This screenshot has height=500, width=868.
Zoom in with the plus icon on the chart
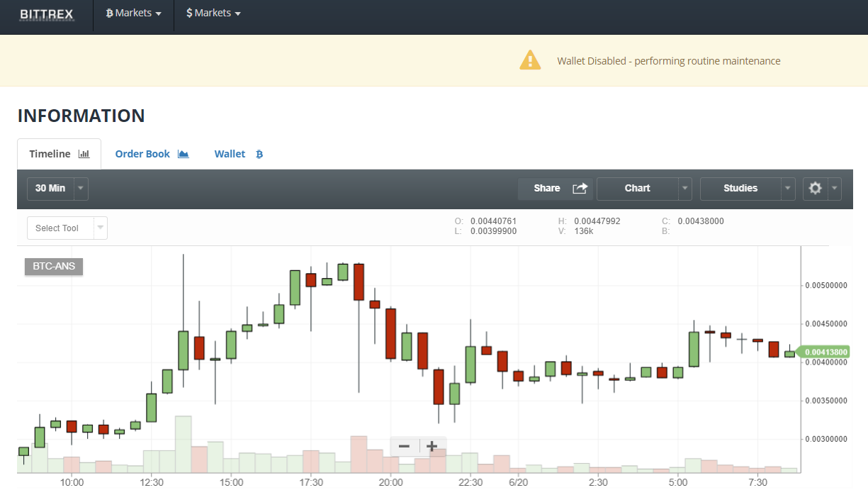pos(432,446)
